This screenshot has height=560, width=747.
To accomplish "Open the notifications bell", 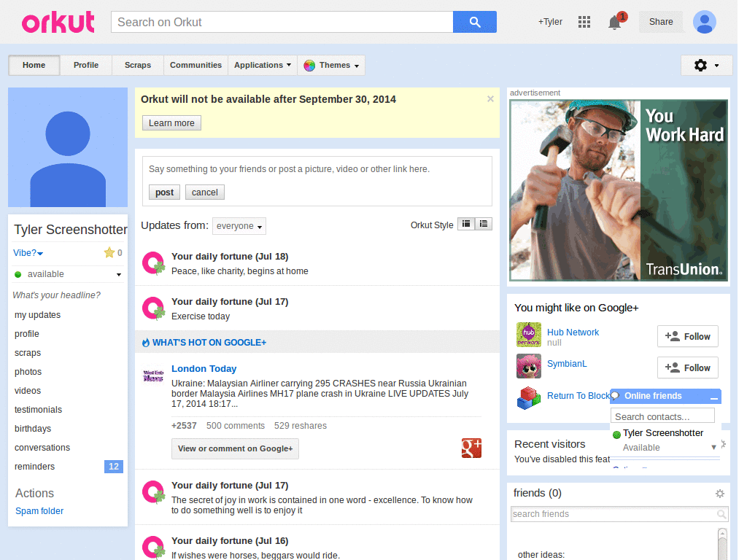I will pyautogui.click(x=614, y=23).
